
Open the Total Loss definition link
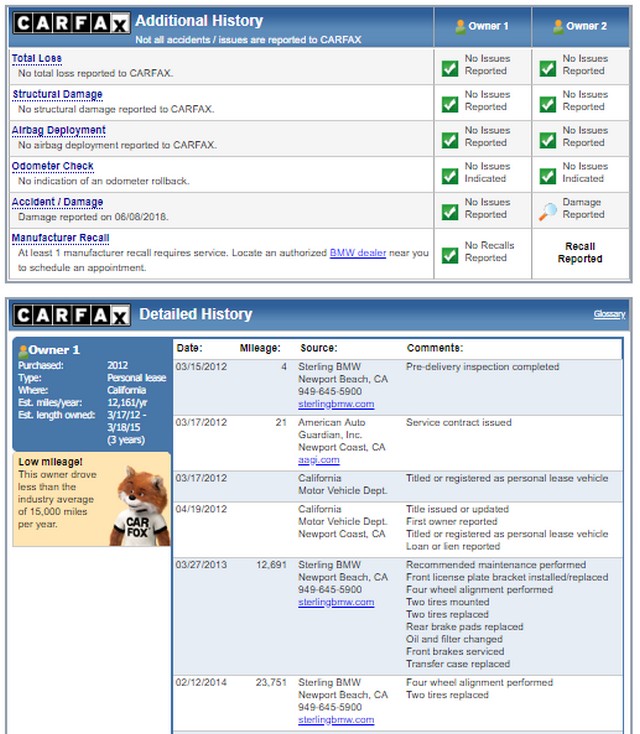(x=37, y=59)
